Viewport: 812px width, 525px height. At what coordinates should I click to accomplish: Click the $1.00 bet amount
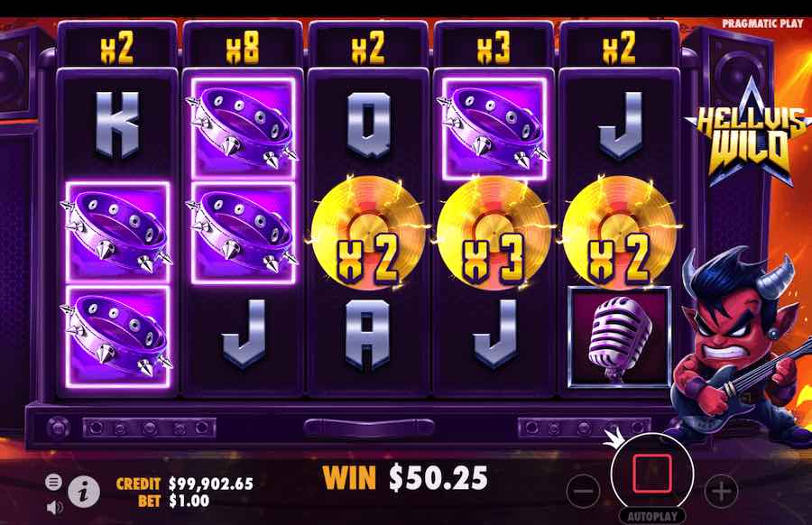point(189,502)
